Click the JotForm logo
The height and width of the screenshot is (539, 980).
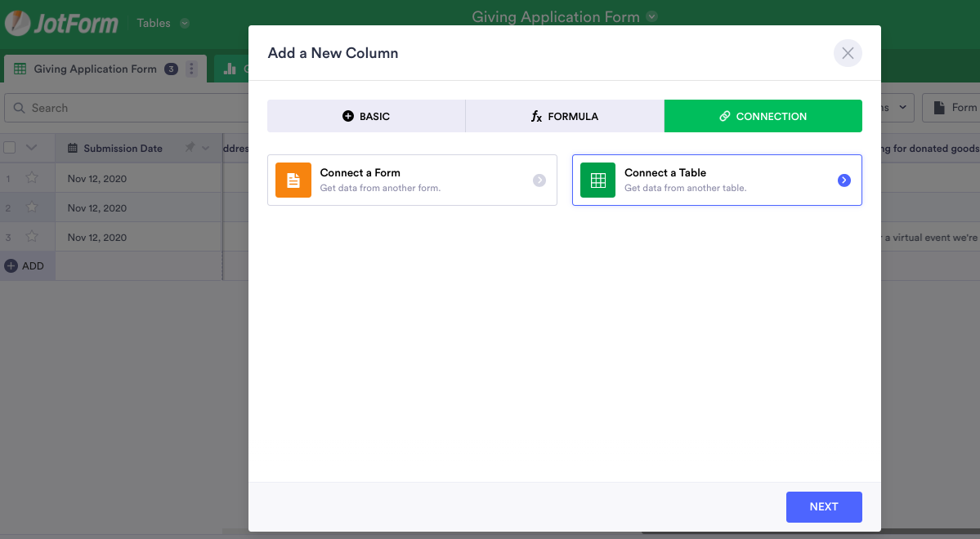click(62, 23)
